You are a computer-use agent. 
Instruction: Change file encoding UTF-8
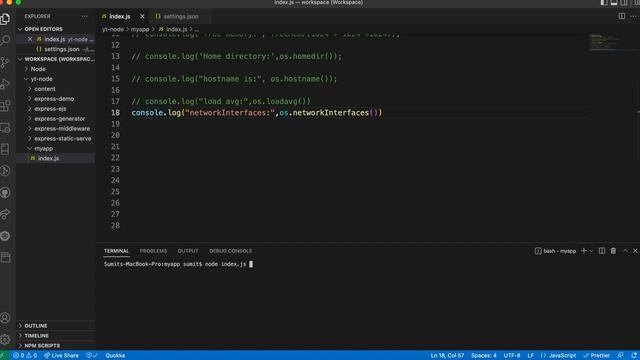[x=512, y=356]
